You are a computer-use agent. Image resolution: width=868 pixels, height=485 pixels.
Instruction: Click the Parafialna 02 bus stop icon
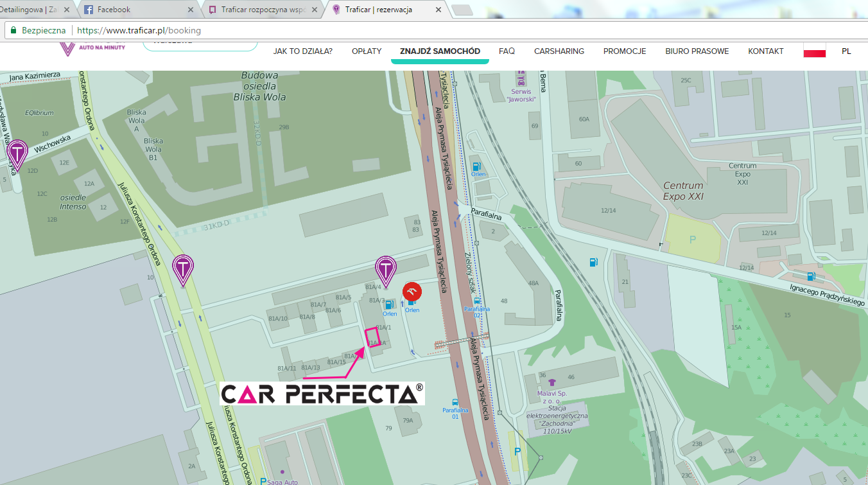[x=476, y=301]
